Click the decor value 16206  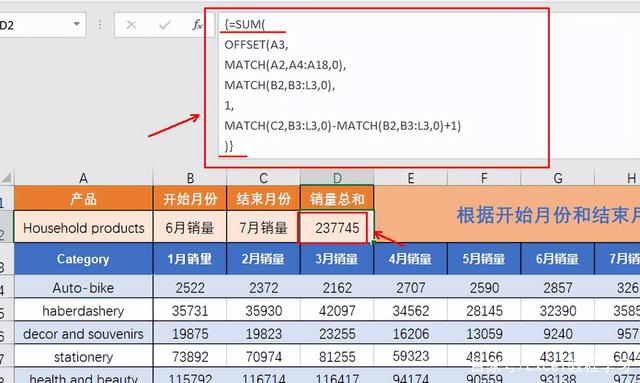[x=410, y=334]
